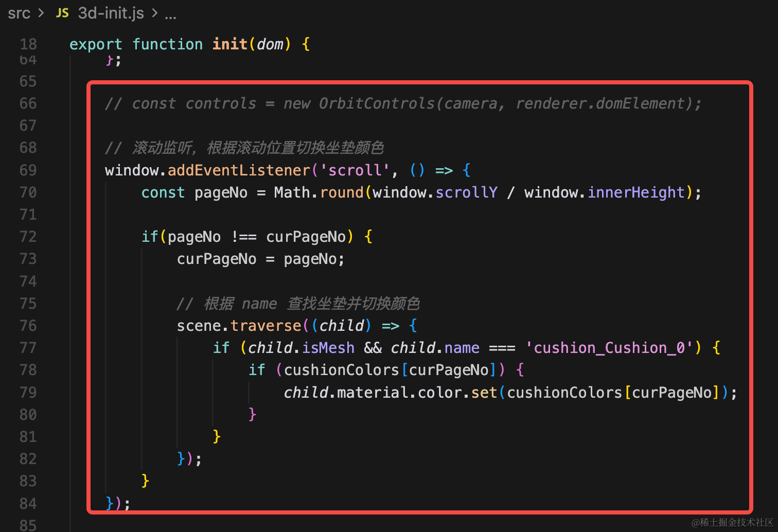The image size is (778, 532).
Task: Click the 'if(pageNo !== curPageNo)' condition
Action: [247, 237]
